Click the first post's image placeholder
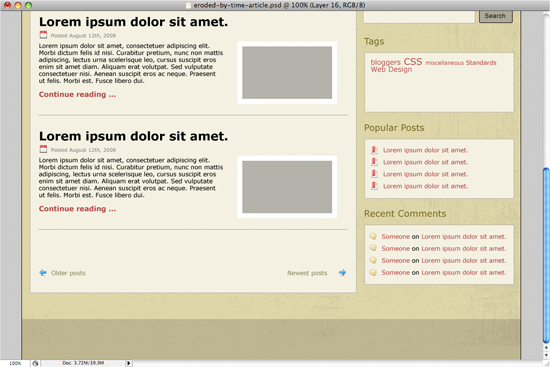Screen dimensions: 550x367 [287, 73]
